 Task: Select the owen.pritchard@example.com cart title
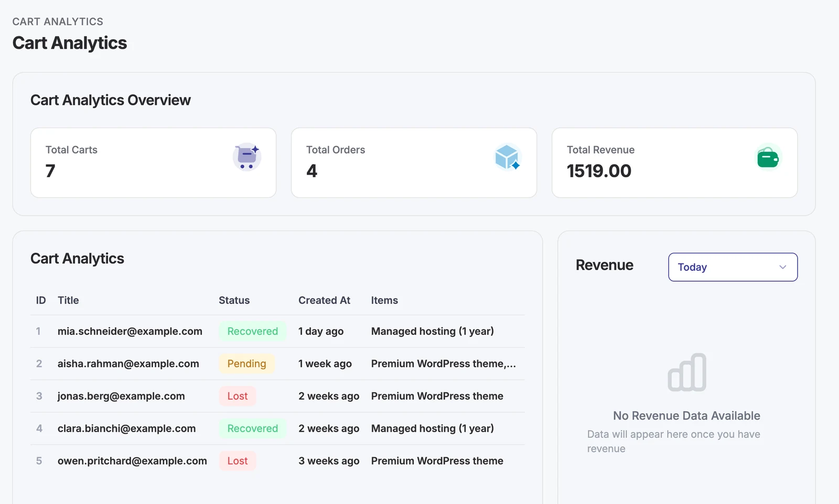[x=132, y=461]
